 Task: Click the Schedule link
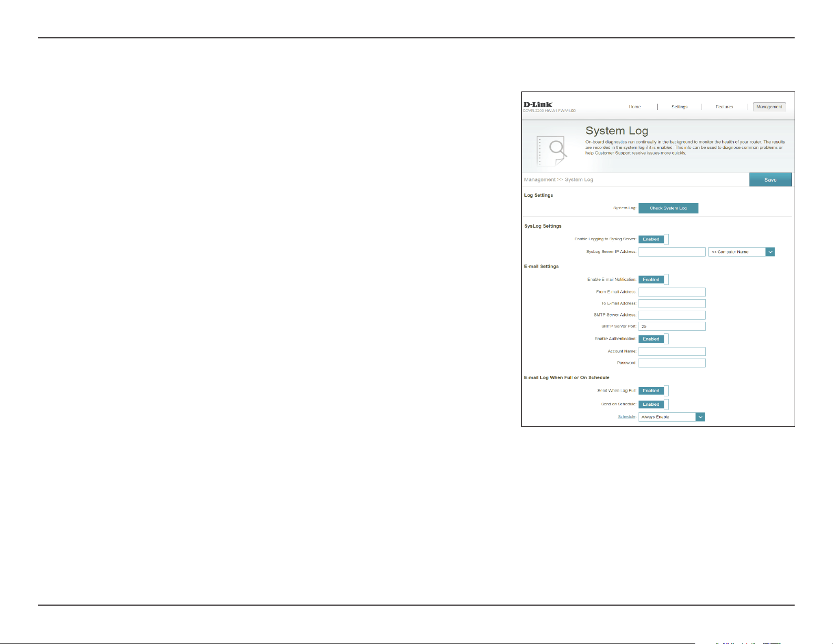(626, 417)
